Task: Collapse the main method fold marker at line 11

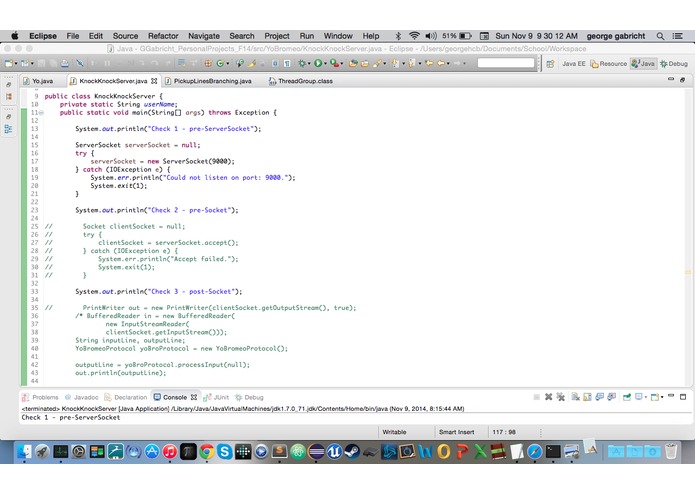Action: point(41,113)
